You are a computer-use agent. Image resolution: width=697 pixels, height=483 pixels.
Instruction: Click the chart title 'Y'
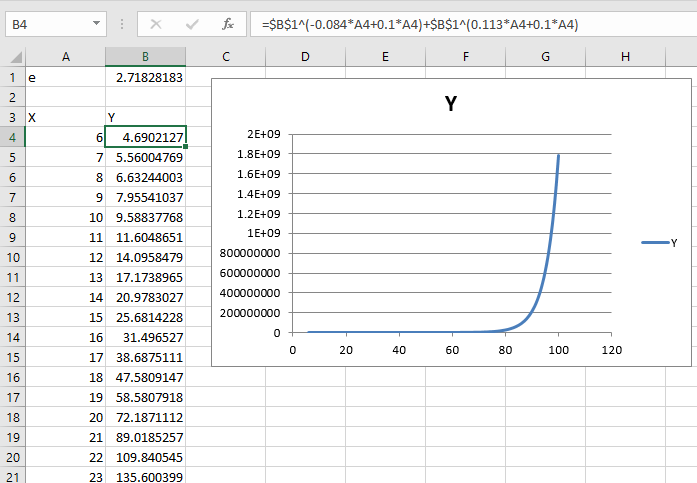[451, 104]
